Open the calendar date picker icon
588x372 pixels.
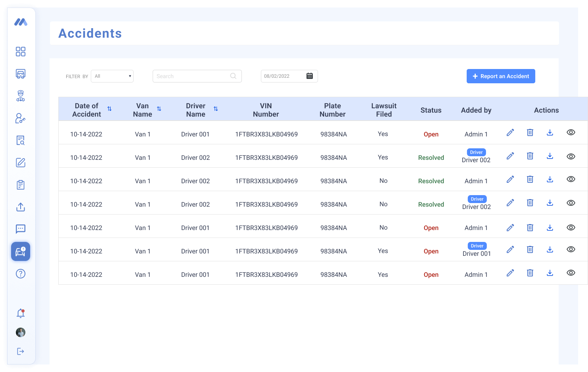coord(310,76)
